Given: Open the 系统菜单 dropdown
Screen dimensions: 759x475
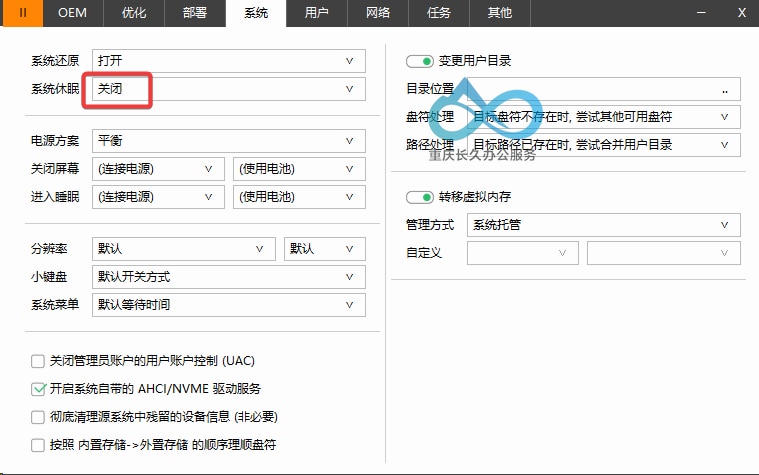Looking at the screenshot, I should coord(228,305).
